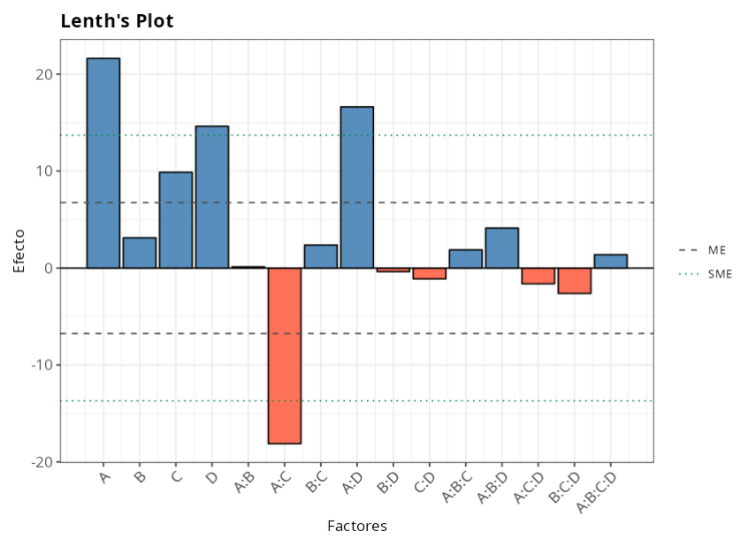Select the blue B:C bar
Image resolution: width=756 pixels, height=539 pixels.
point(321,256)
